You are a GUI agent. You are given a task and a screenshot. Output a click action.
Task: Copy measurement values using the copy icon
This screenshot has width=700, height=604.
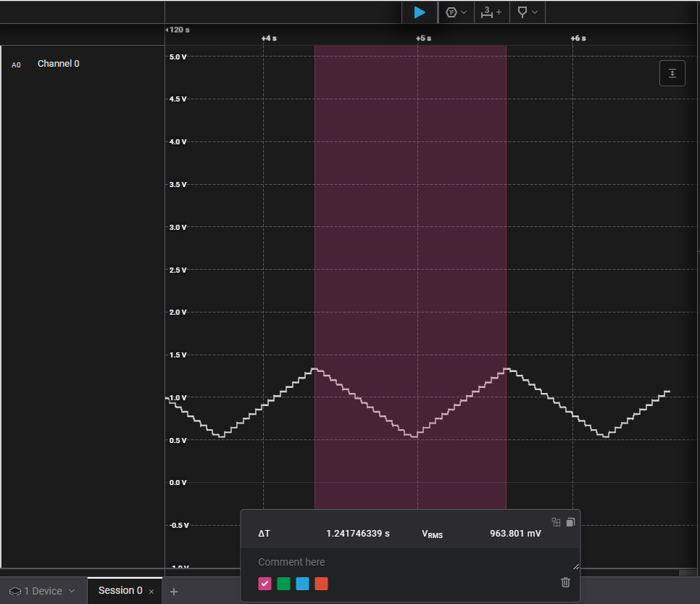[570, 522]
